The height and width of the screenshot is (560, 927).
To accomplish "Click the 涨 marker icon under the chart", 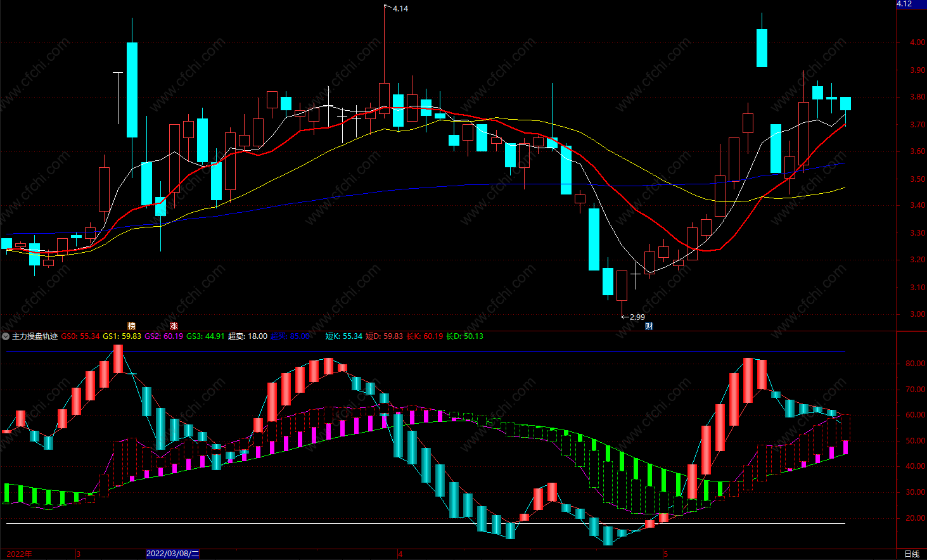I will (174, 326).
